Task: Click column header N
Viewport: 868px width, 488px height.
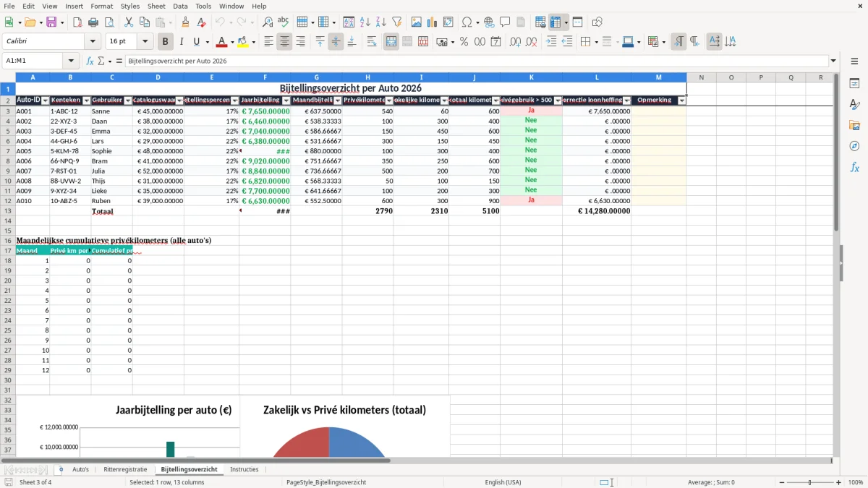Action: click(701, 77)
